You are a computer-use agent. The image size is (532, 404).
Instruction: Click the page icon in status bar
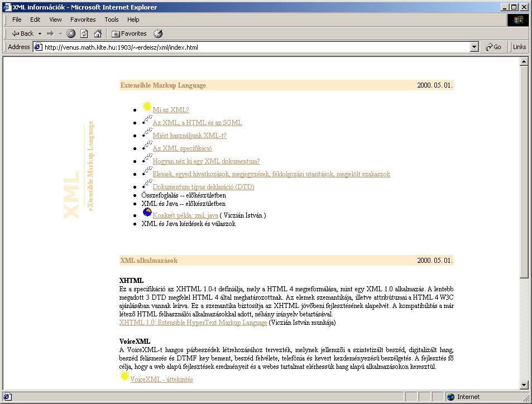7,397
